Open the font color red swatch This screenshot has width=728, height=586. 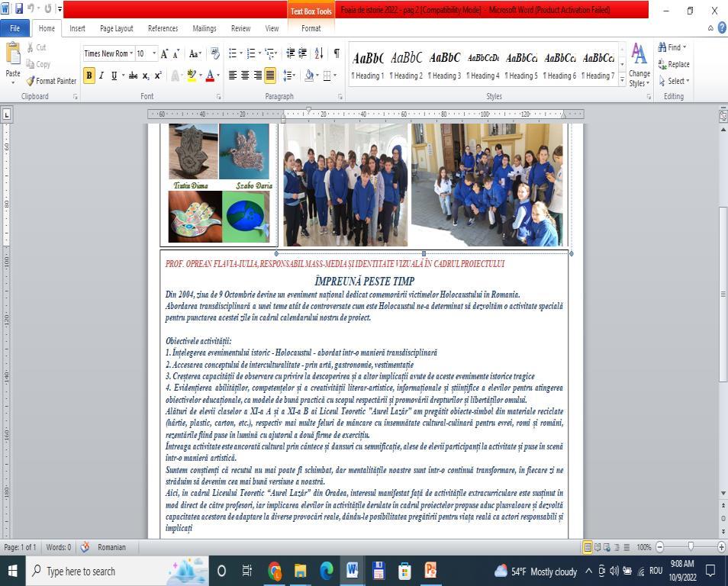tap(210, 76)
